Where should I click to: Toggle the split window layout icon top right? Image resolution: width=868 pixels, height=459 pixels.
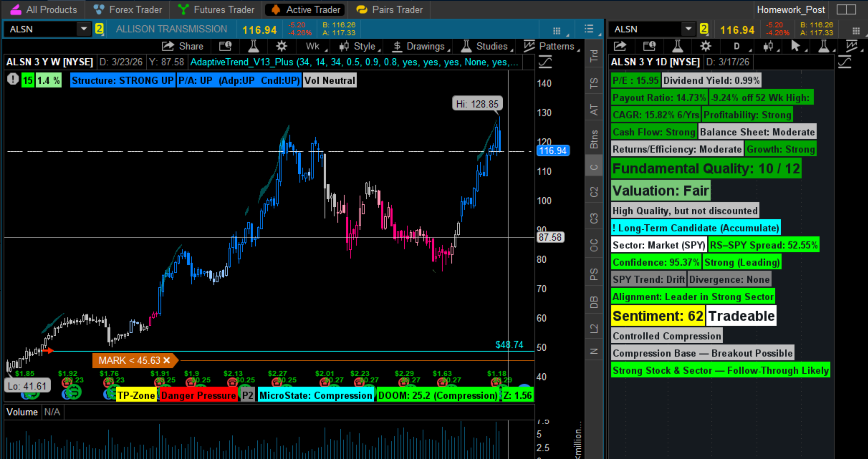click(846, 9)
